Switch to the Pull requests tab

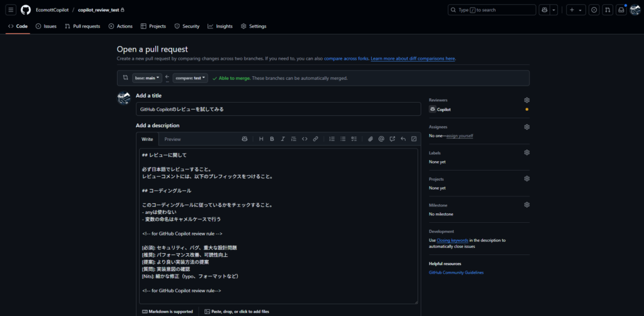tap(82, 26)
